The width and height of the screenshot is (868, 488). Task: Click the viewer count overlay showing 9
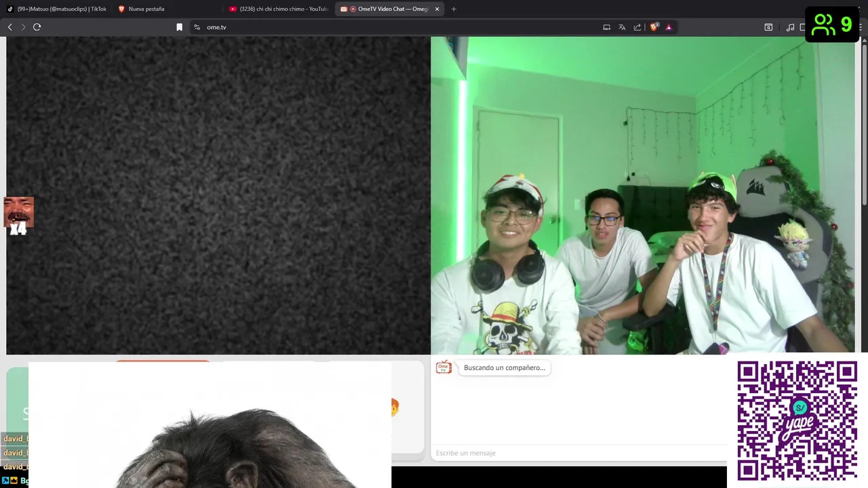832,24
